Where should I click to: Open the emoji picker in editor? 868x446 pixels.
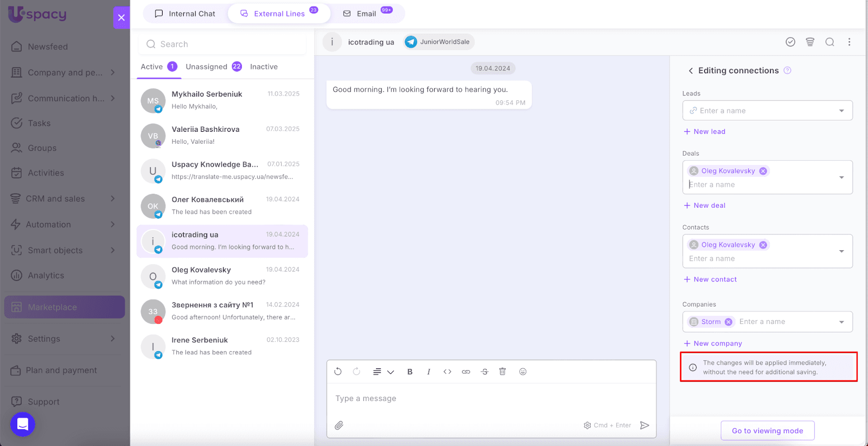click(523, 372)
